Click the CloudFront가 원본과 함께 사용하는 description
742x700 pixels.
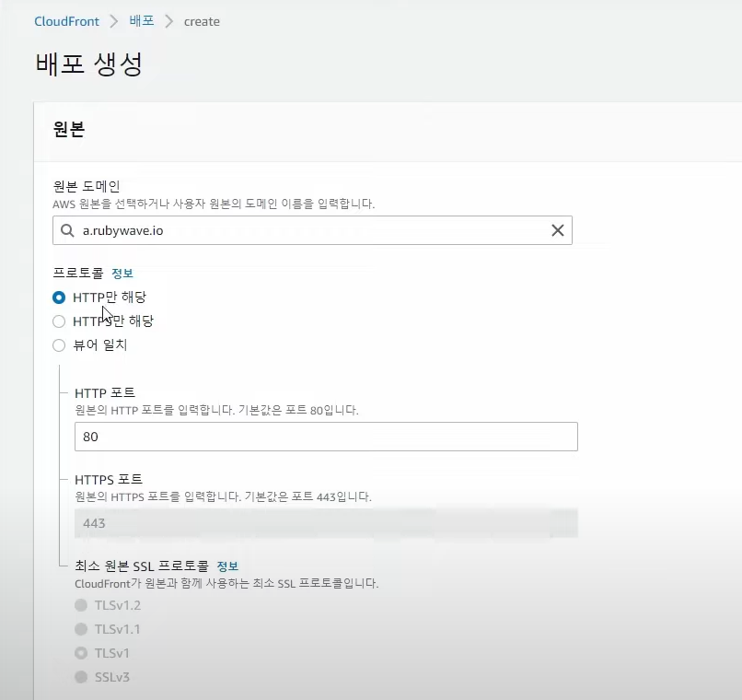(226, 583)
